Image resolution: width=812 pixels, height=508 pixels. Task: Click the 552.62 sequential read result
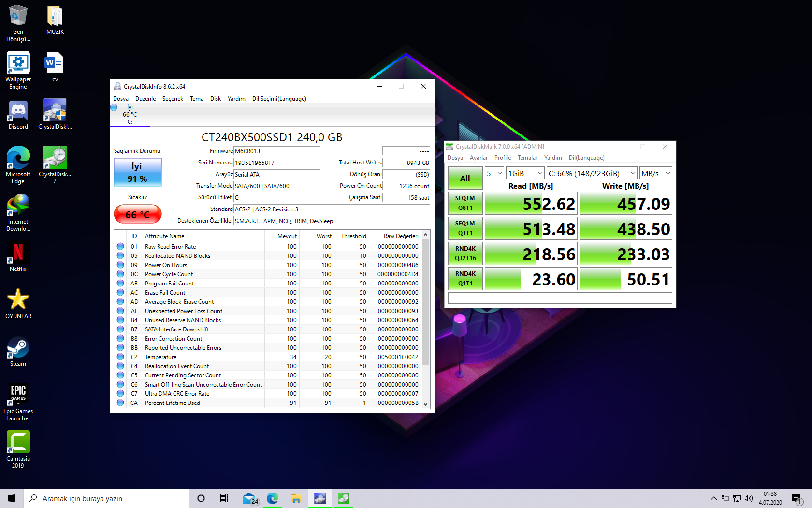click(x=530, y=203)
